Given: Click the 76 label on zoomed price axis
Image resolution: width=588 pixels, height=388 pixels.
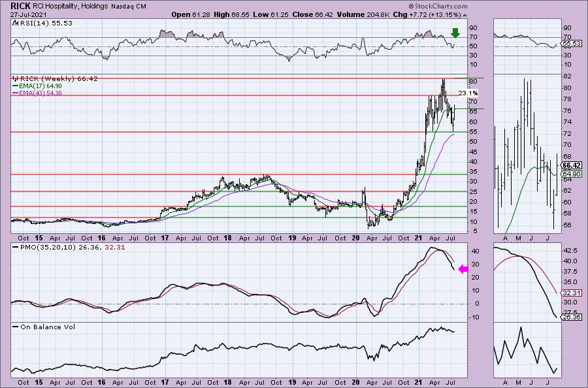Looking at the screenshot, I should pos(567,110).
